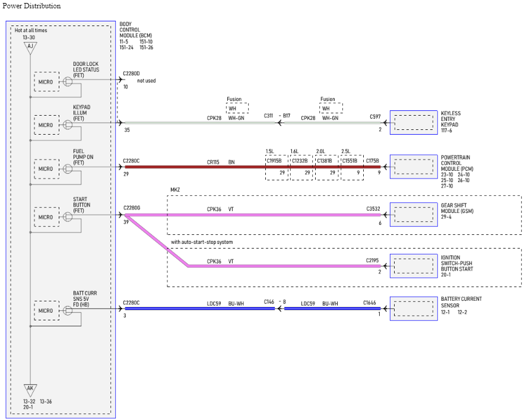Click the CR115 circuit label
This screenshot has height=420, width=527.
[x=213, y=163]
